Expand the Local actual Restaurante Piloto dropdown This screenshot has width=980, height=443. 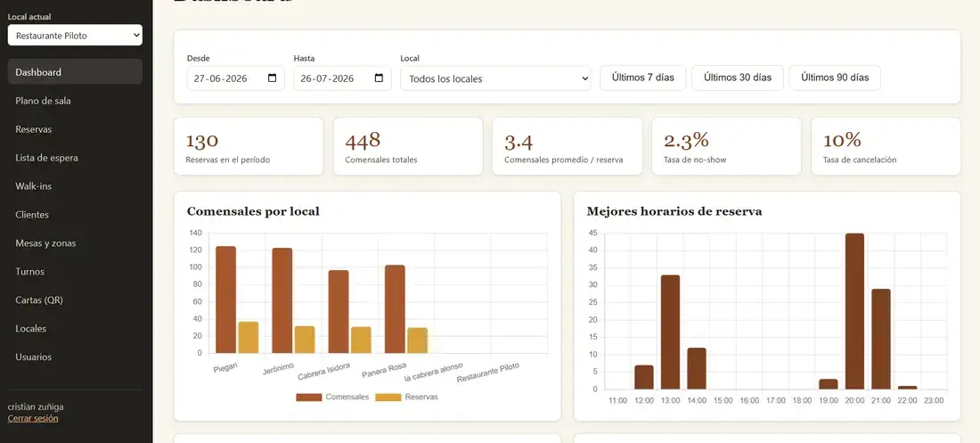(75, 36)
